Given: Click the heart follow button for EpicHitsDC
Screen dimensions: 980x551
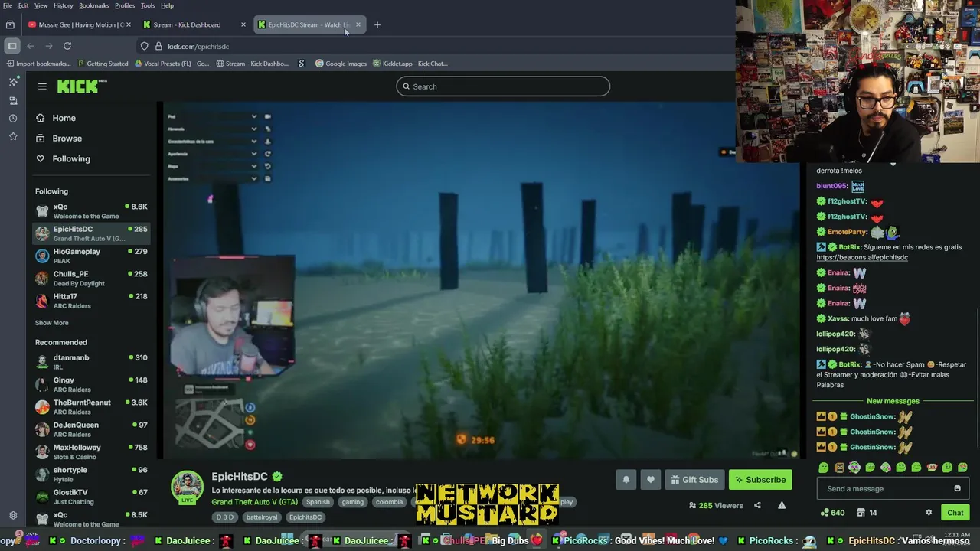Looking at the screenshot, I should pos(651,480).
